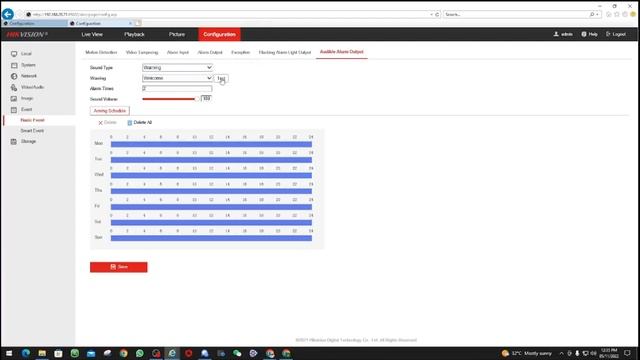Open the Local settings sidebar icon
The width and height of the screenshot is (640, 360).
click(x=14, y=54)
